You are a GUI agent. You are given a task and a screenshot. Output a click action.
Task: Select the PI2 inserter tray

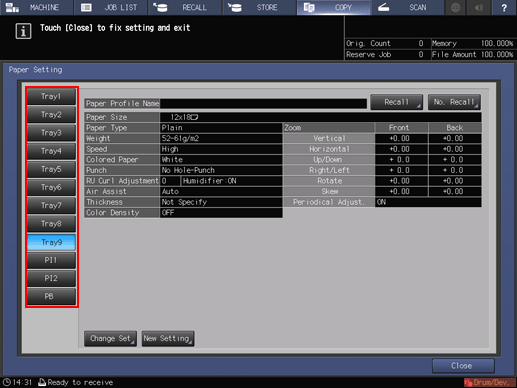[51, 278]
